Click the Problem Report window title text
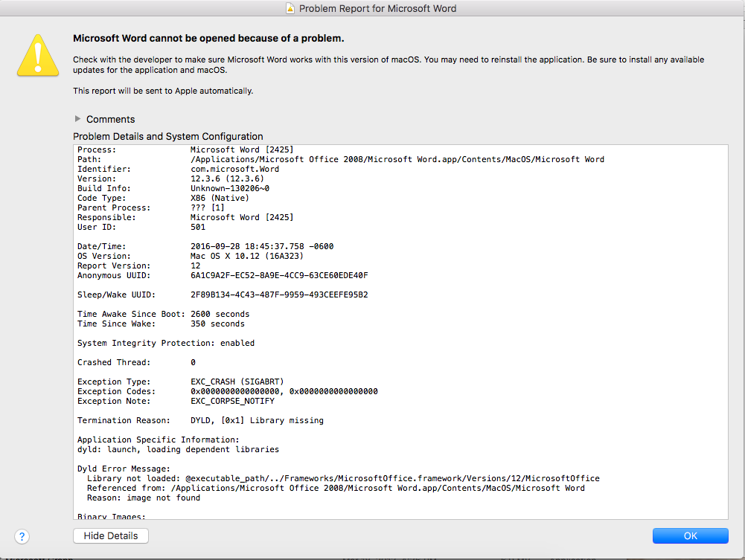 377,9
